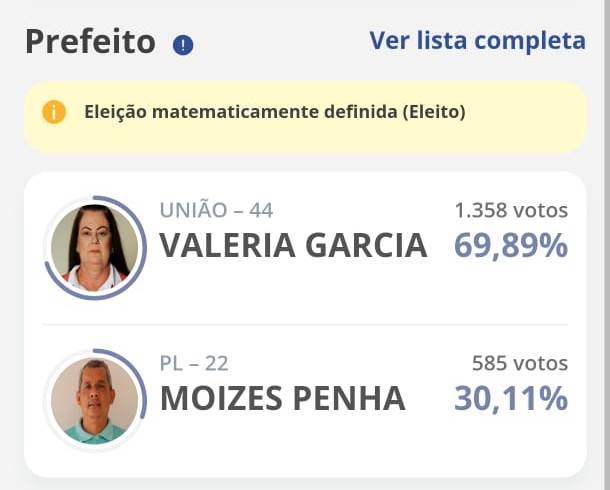Click the candidate photo next to MOIZES PENHA
Image resolution: width=610 pixels, height=490 pixels.
[x=95, y=400]
